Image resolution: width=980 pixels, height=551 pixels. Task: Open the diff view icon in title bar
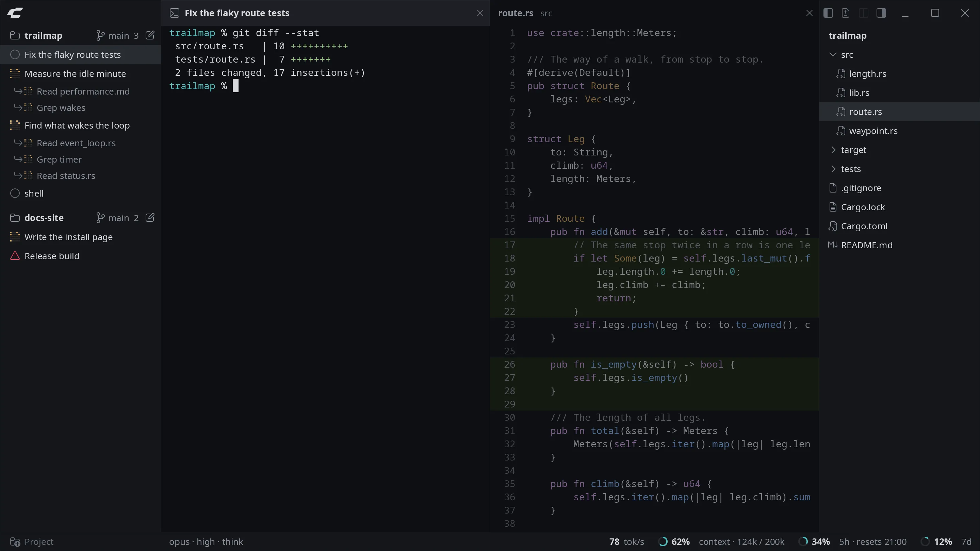point(845,13)
